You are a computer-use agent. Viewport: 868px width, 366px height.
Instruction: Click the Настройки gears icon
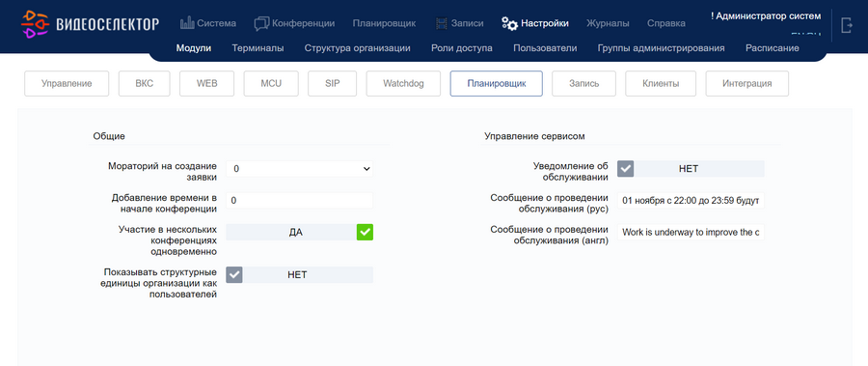[509, 23]
